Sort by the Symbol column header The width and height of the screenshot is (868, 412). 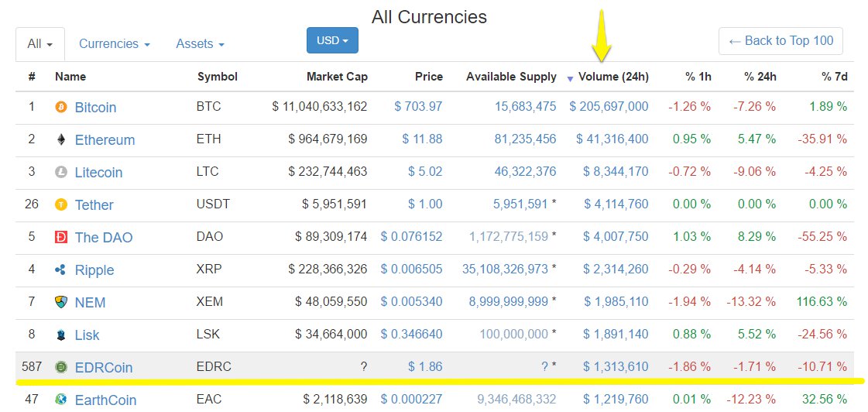click(x=218, y=77)
